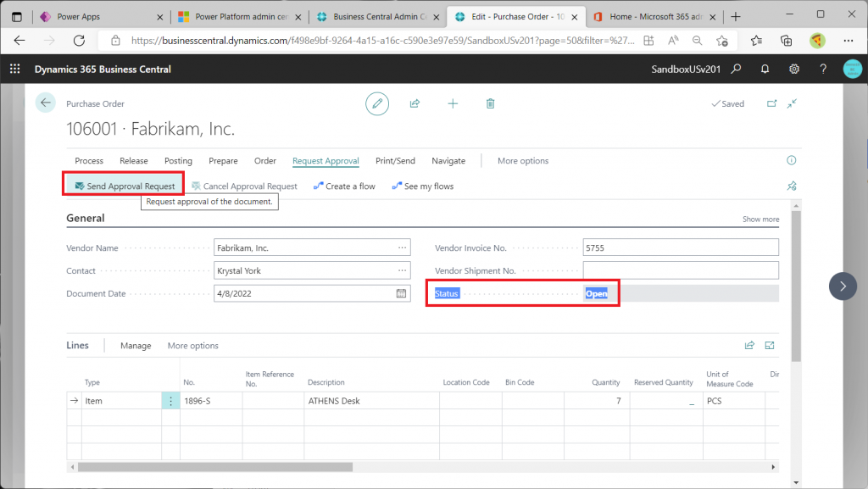
Task: Click the back arrow on Purchase Order page
Action: [x=46, y=103]
